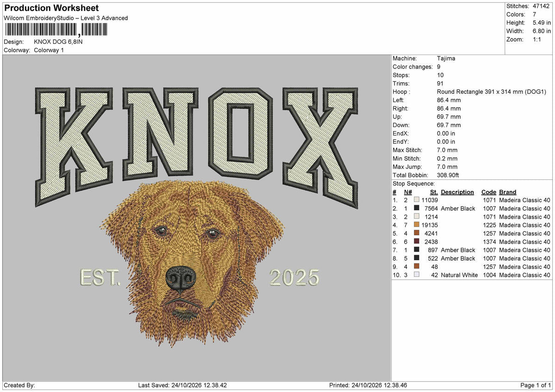
Task: Click the "N#" column header
Action: click(x=408, y=192)
